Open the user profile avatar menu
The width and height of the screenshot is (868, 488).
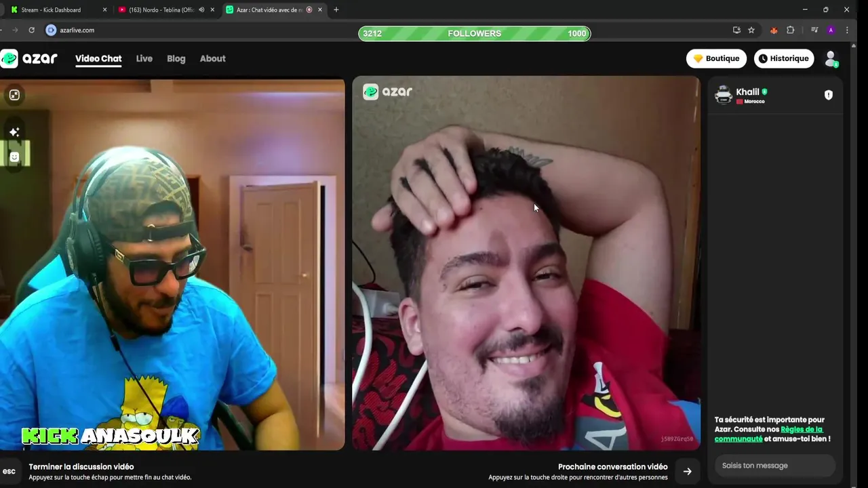click(831, 59)
